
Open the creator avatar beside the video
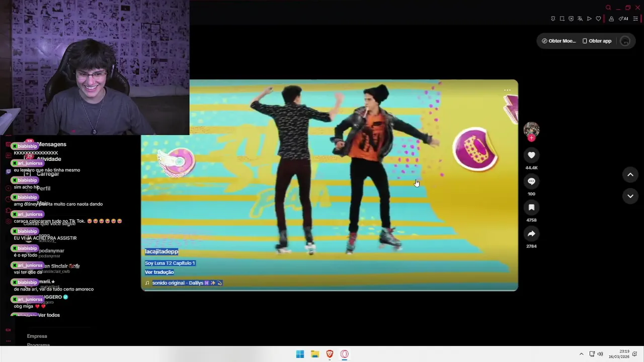[x=531, y=129]
